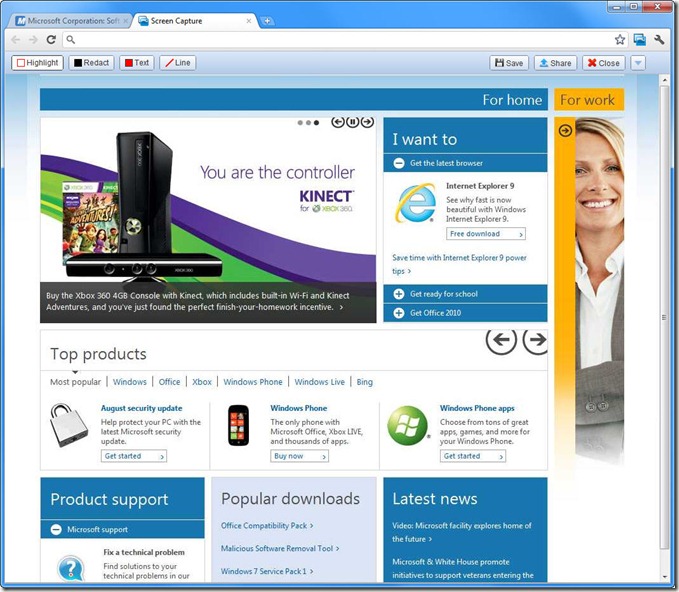Viewport: 679px width, 592px height.
Task: Bookmark page with the star icon
Action: (620, 40)
